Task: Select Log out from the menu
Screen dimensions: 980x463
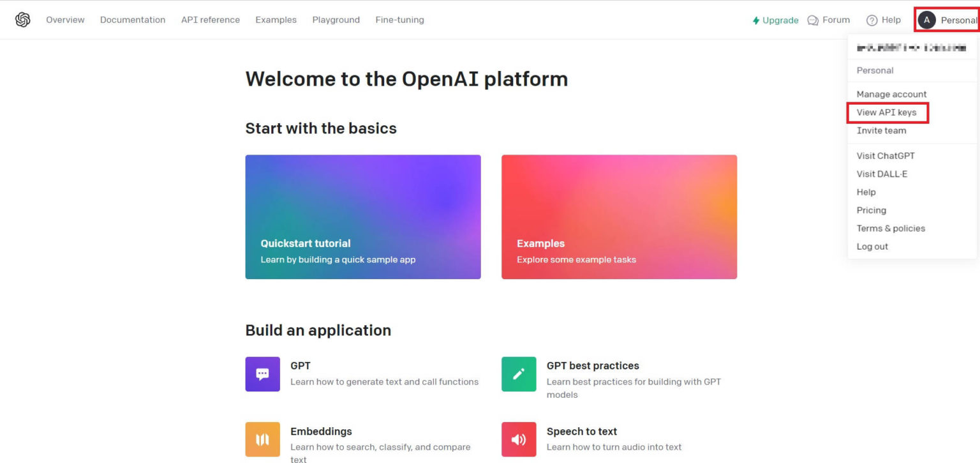Action: (872, 246)
